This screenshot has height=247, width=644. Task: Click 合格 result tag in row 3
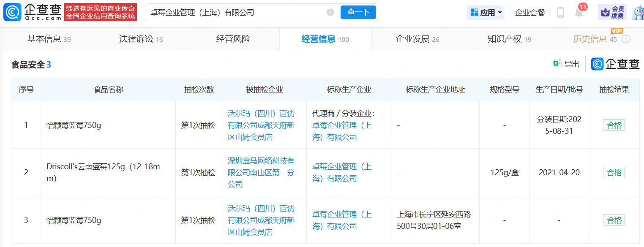point(614,220)
